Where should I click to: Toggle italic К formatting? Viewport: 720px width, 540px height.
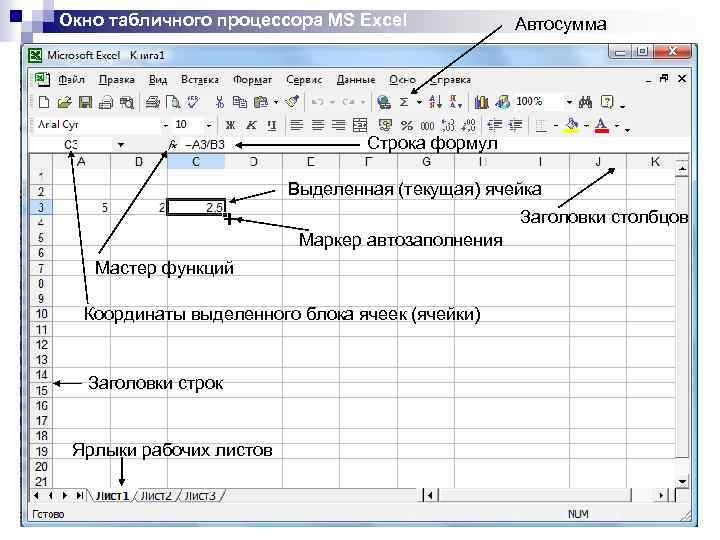(x=251, y=125)
